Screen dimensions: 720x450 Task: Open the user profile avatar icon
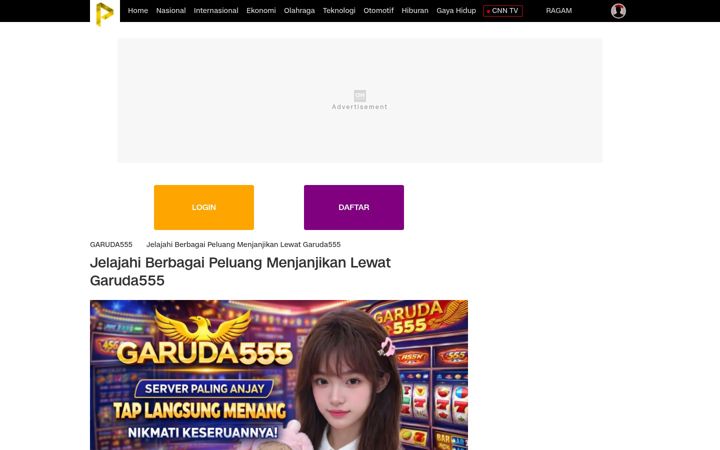click(x=618, y=11)
